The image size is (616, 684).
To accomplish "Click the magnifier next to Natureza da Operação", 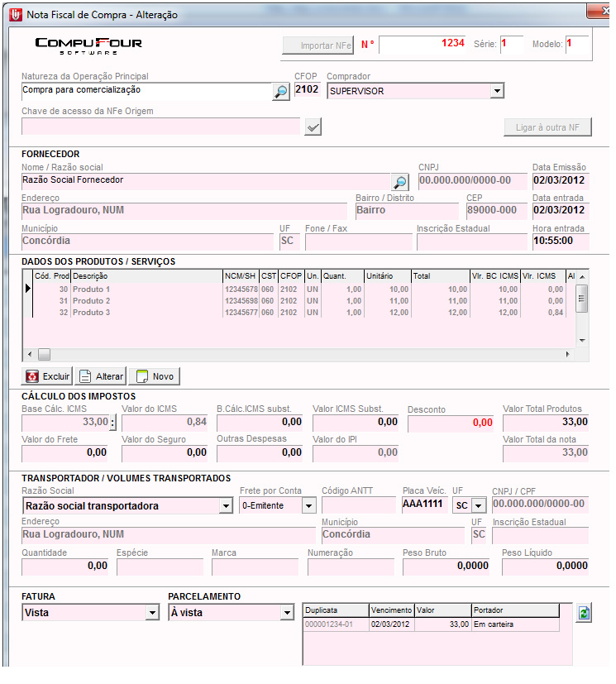I will pos(281,92).
